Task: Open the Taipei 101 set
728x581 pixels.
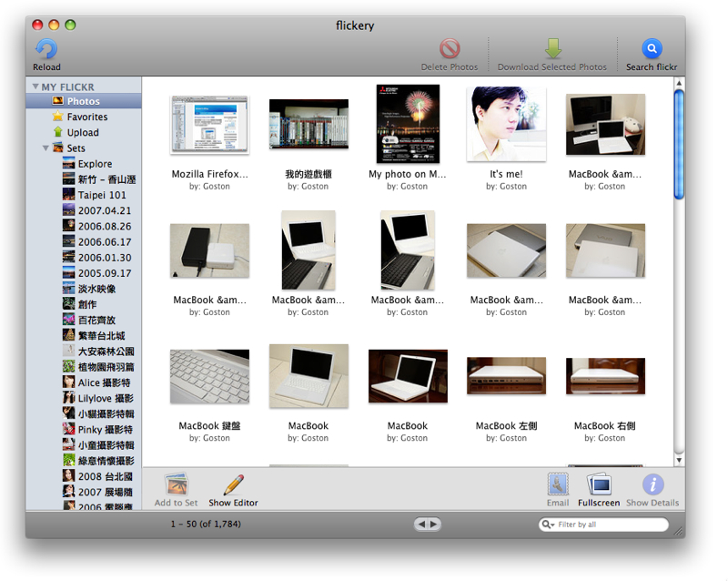Action: click(84, 195)
